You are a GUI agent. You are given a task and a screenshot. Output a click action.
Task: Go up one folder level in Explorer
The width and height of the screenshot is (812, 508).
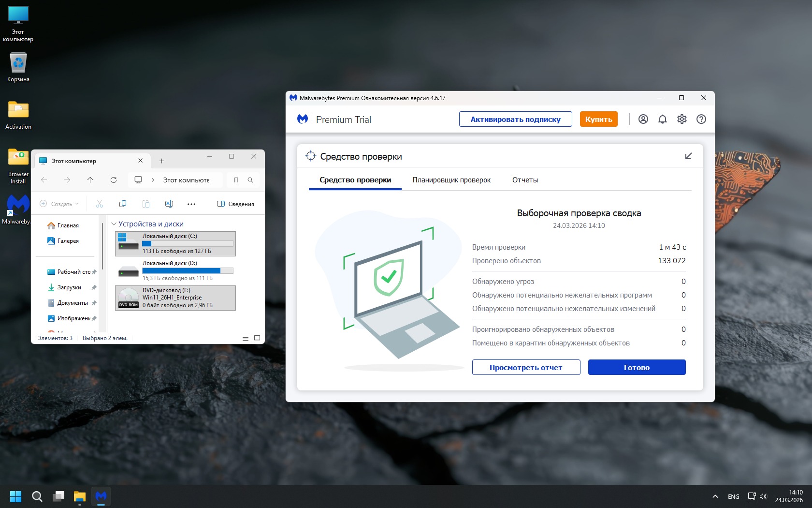click(90, 180)
